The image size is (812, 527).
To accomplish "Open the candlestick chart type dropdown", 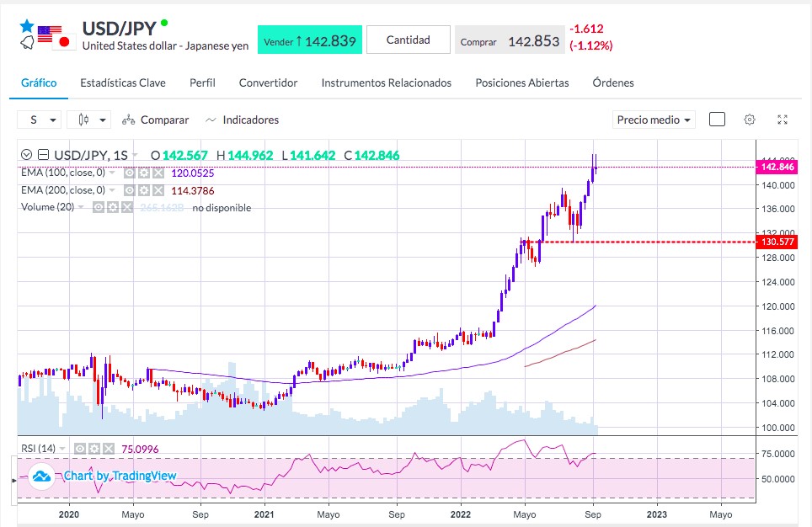I will click(89, 120).
